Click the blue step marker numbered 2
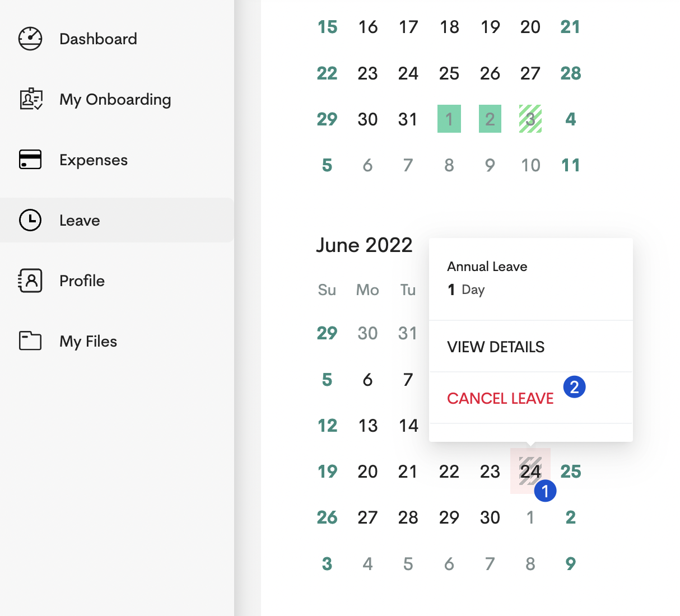Image resolution: width=680 pixels, height=616 pixels. (574, 387)
